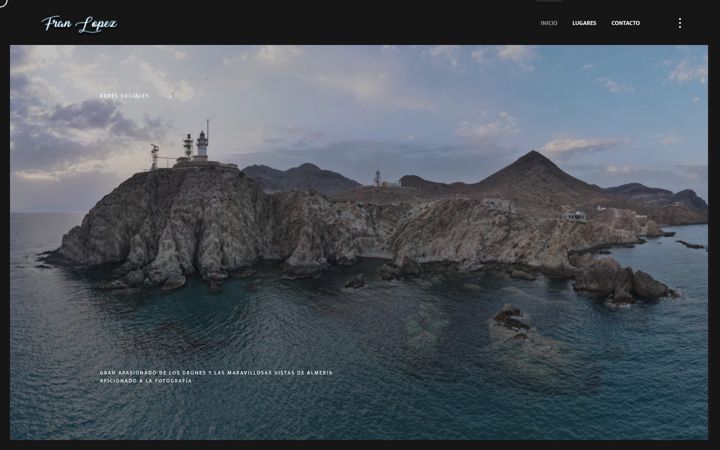The height and width of the screenshot is (450, 720).
Task: Go to the INICIO menu item
Action: [549, 23]
